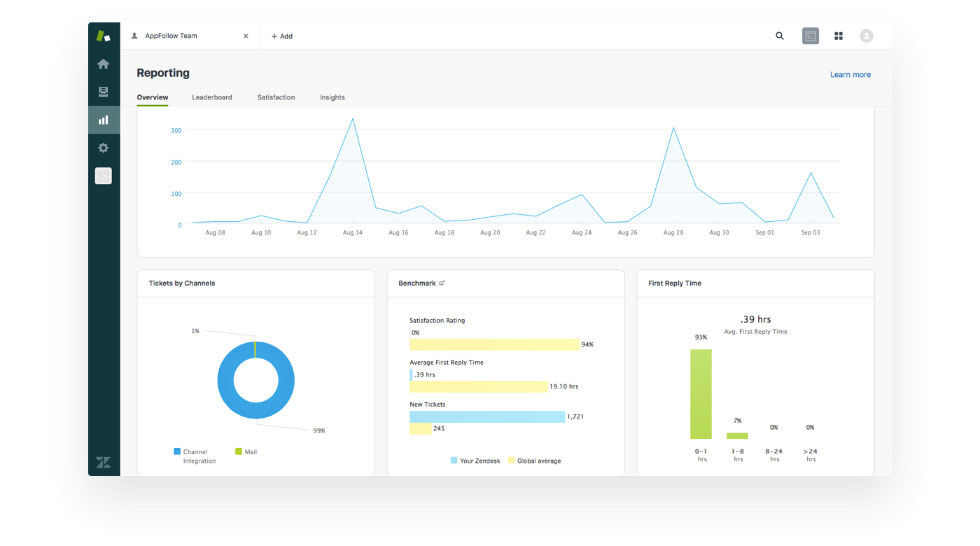Image resolution: width=980 pixels, height=546 pixels.
Task: Click the Zendesk logo at sidebar bottom
Action: click(x=104, y=463)
